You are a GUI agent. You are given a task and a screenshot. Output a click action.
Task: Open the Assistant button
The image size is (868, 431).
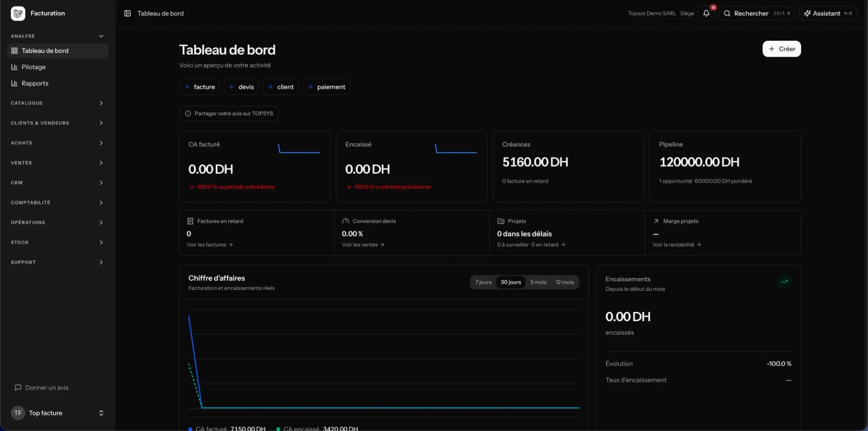[828, 14]
